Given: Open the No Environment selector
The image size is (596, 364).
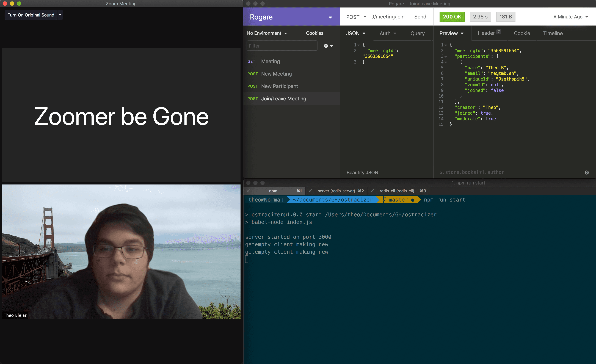Looking at the screenshot, I should 267,33.
